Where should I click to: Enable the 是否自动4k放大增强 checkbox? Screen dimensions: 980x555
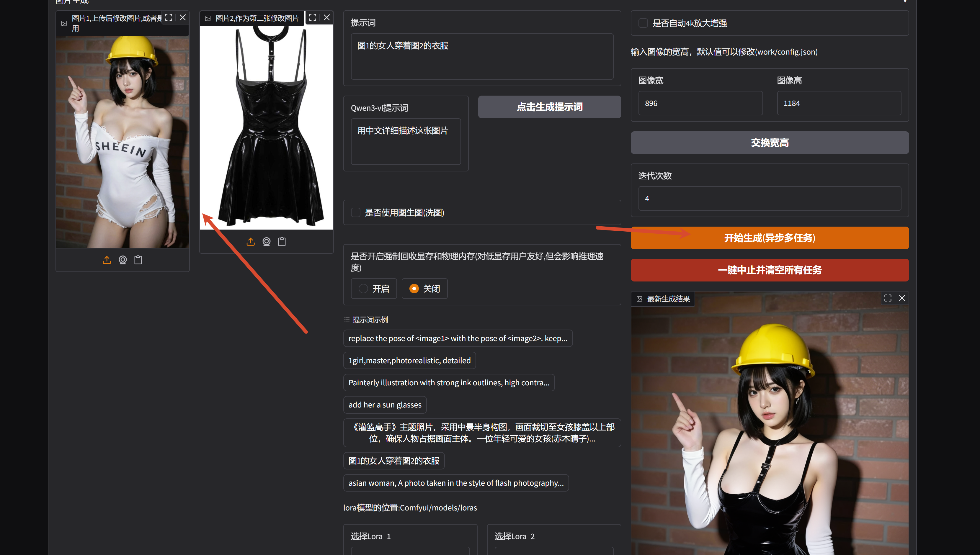643,23
